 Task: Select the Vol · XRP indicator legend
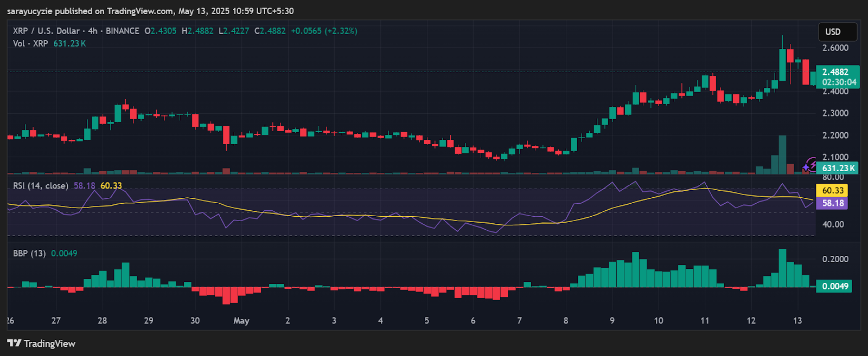click(30, 43)
